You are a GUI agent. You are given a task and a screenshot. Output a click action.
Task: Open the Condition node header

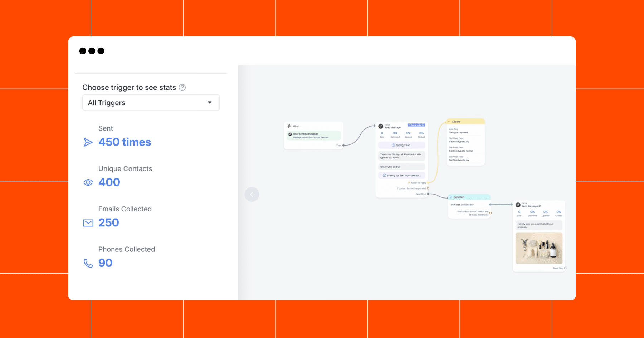coord(469,197)
